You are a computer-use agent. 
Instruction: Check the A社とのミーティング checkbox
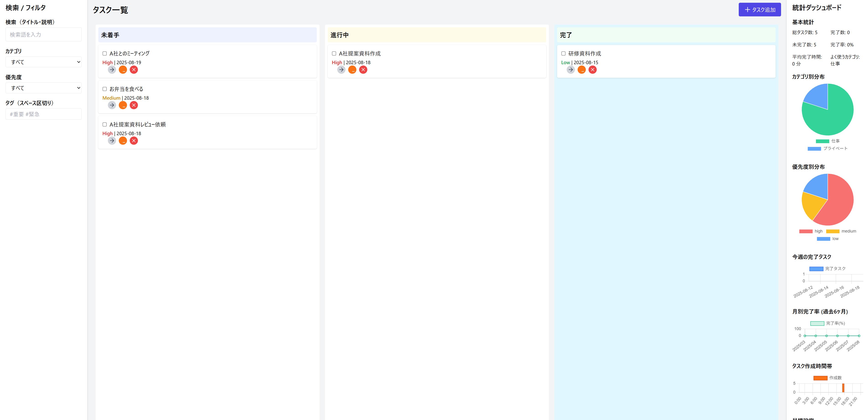tap(104, 53)
